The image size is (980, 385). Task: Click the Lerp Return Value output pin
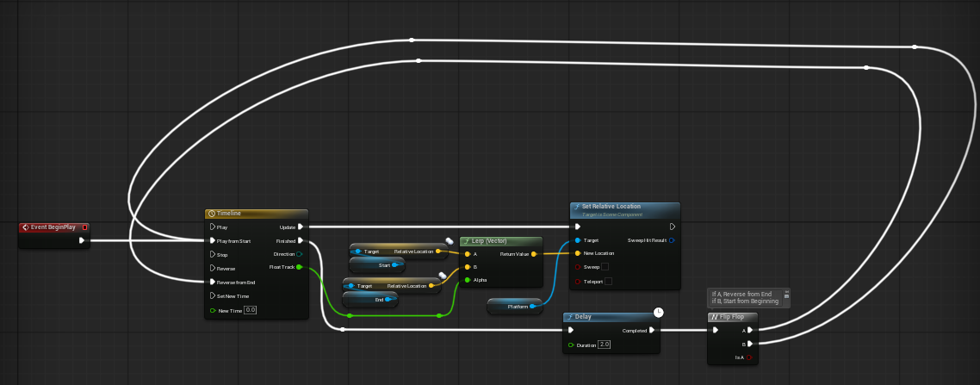coord(533,254)
